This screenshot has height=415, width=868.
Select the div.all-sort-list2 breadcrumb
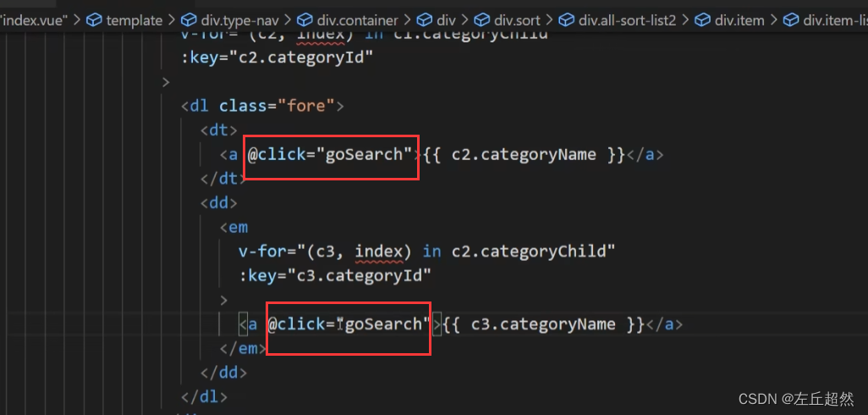627,21
